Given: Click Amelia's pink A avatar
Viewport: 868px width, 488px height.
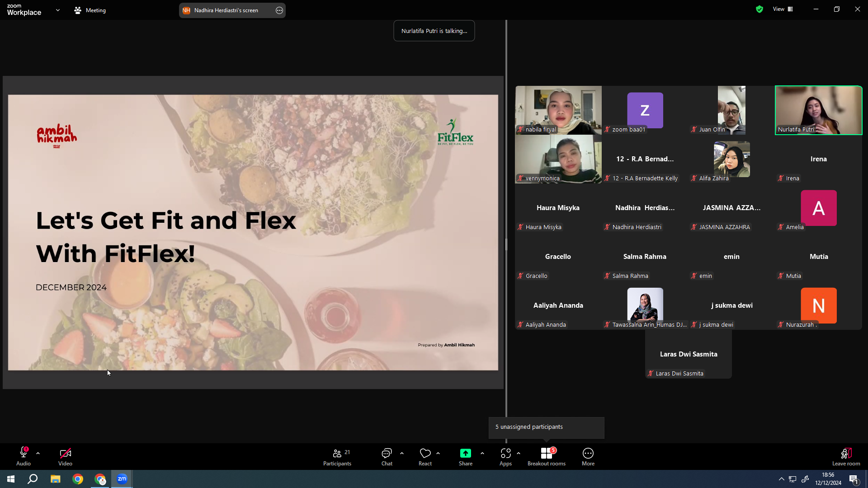Looking at the screenshot, I should pos(819,208).
